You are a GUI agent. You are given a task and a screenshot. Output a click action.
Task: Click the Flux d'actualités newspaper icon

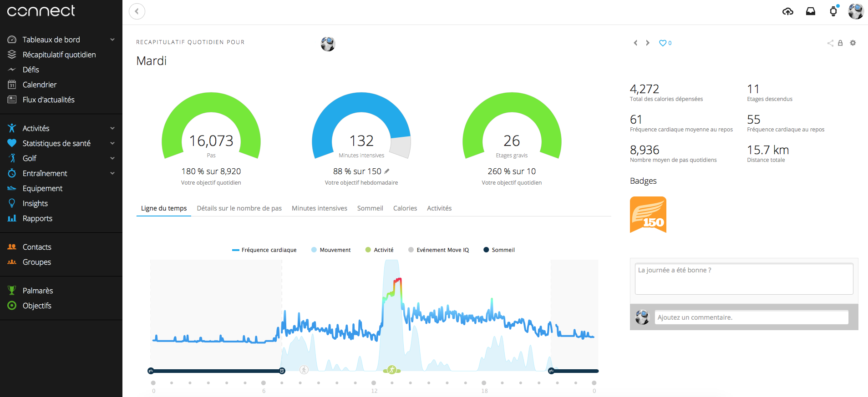[12, 100]
